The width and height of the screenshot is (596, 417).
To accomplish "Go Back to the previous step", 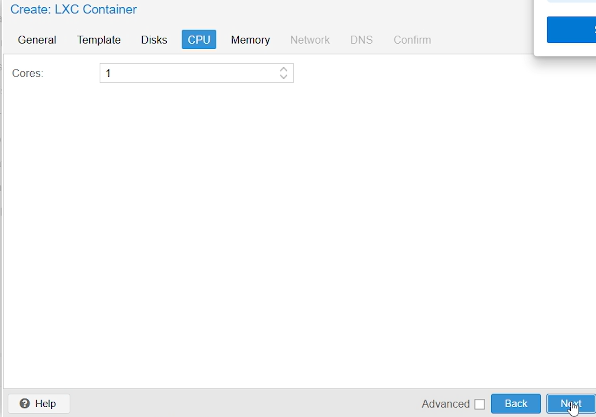I will point(516,403).
